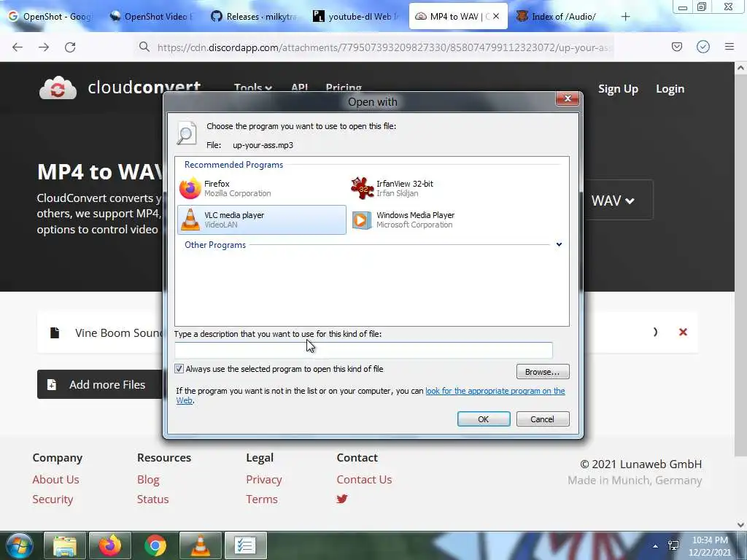The height and width of the screenshot is (560, 747).
Task: Uncheck Always use the selected program
Action: click(x=179, y=368)
